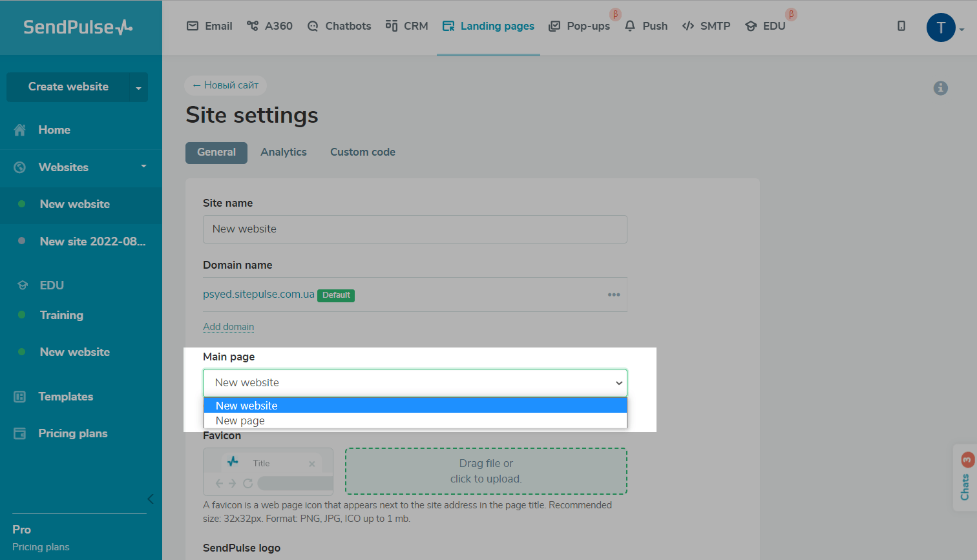Viewport: 977px width, 560px height.
Task: Click the Chatbots bubble icon
Action: pyautogui.click(x=313, y=26)
